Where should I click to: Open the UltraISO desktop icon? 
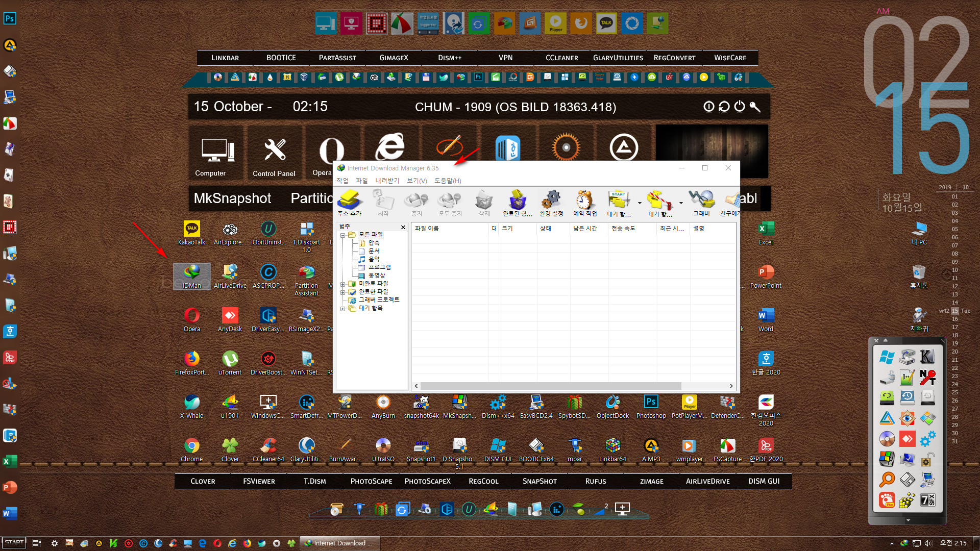(383, 450)
